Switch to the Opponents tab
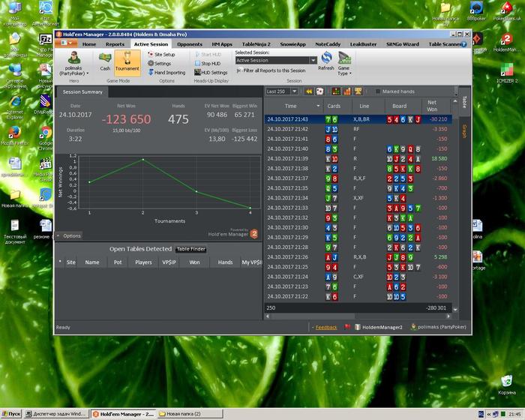Image resolution: width=525 pixels, height=420 pixels. coord(190,44)
